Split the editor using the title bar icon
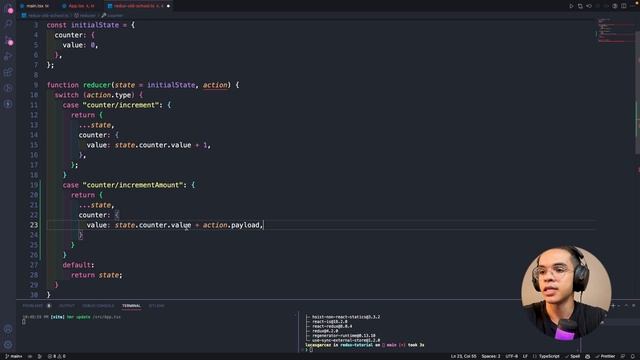The width and height of the screenshot is (640, 360). pyautogui.click(x=624, y=6)
